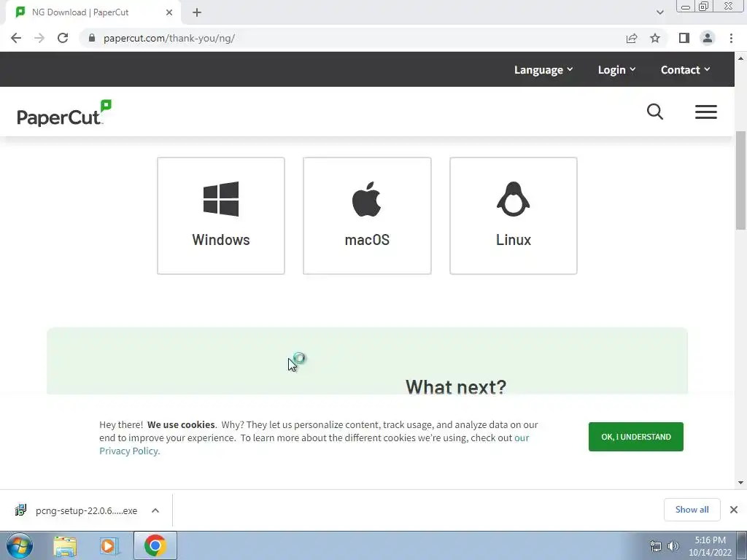Reload the PaperCut page
The width and height of the screenshot is (747, 560).
(63, 38)
